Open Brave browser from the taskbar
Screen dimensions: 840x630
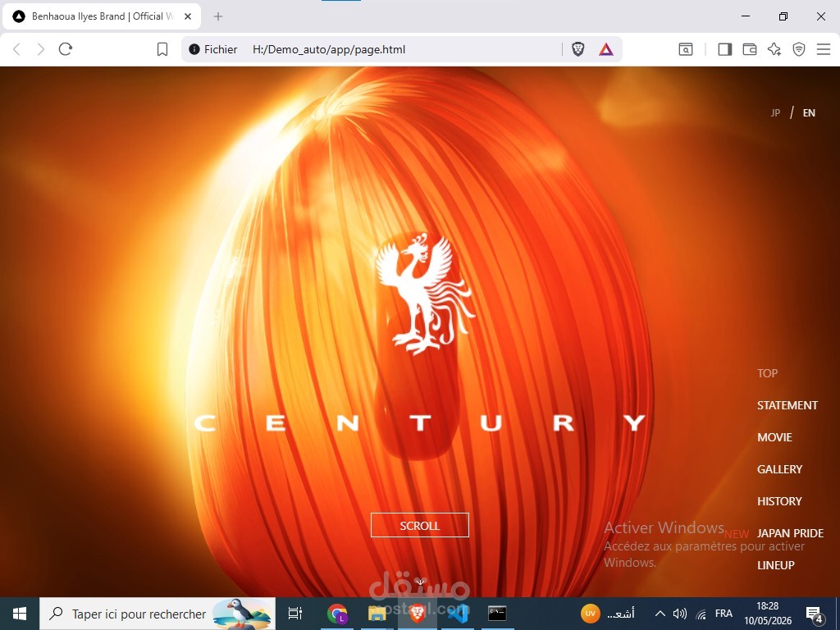point(418,614)
